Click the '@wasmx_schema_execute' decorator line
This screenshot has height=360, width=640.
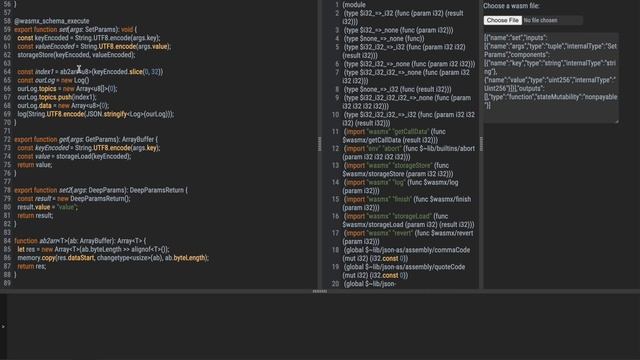[x=51, y=21]
